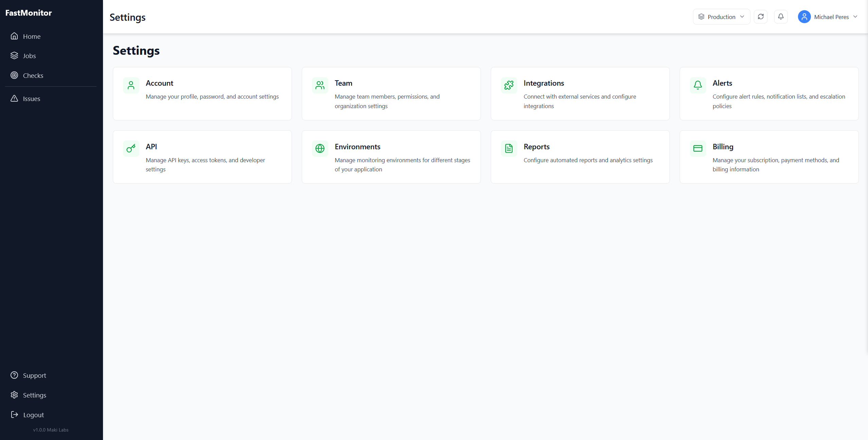Open the Michael Peres account menu chevron
Screen dimensions: 868x440
tap(855, 16)
